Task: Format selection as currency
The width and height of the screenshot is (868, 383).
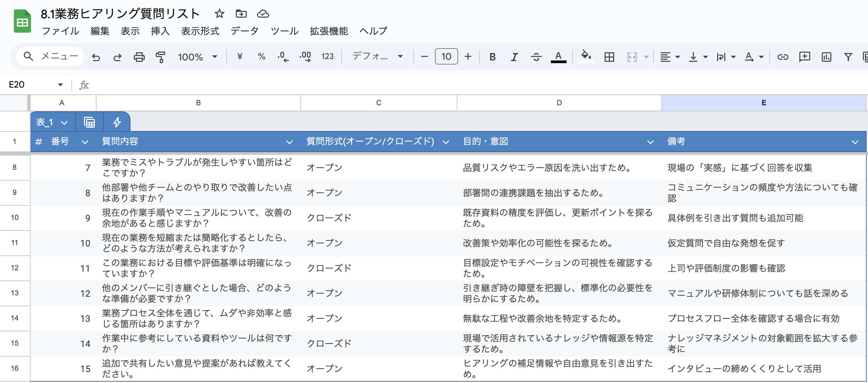Action: 240,56
